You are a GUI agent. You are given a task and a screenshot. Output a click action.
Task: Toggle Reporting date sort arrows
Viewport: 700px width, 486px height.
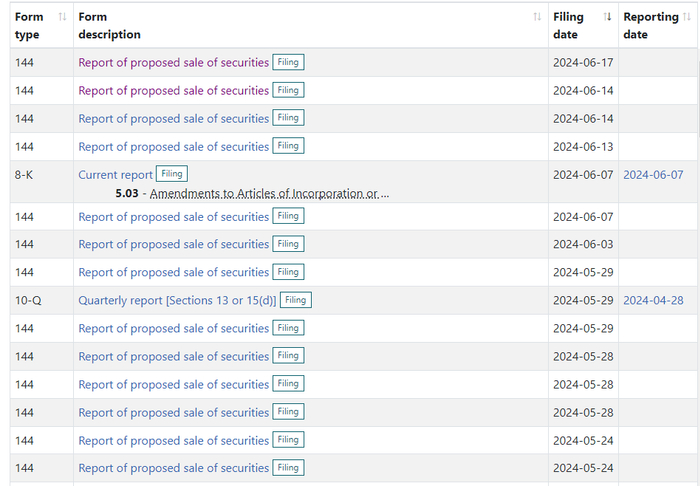click(691, 17)
